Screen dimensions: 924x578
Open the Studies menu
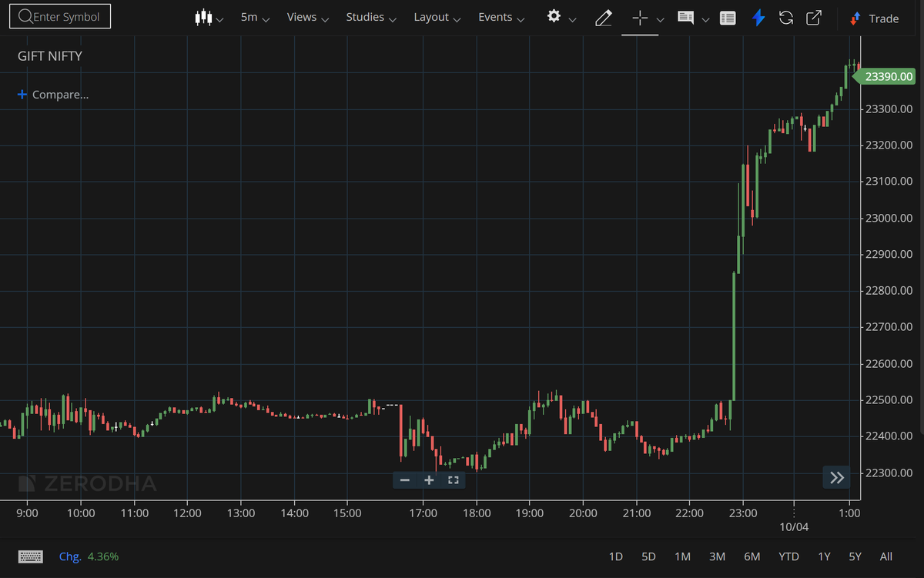click(x=371, y=17)
